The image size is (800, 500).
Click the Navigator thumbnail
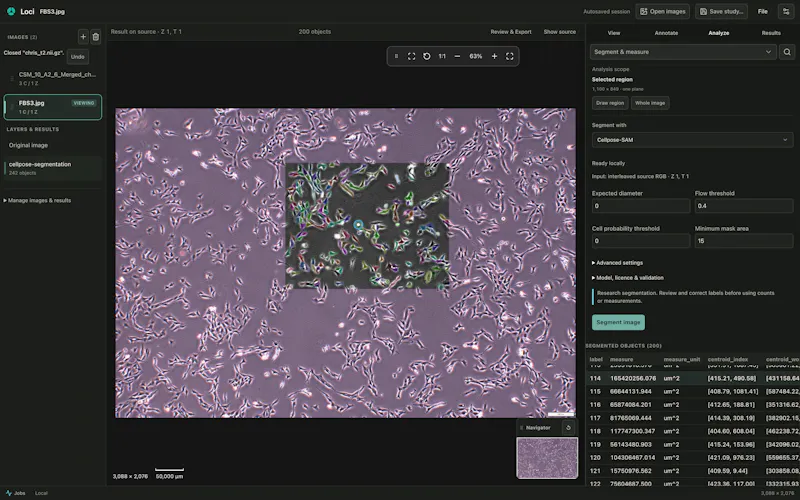(547, 458)
